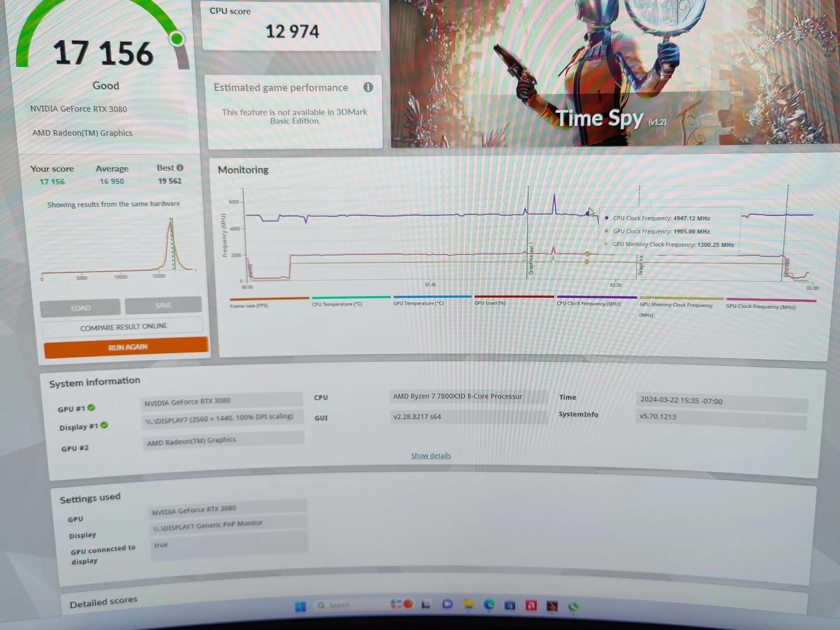Open Microsoft Store from the taskbar
Image resolution: width=840 pixels, height=630 pixels.
click(510, 605)
